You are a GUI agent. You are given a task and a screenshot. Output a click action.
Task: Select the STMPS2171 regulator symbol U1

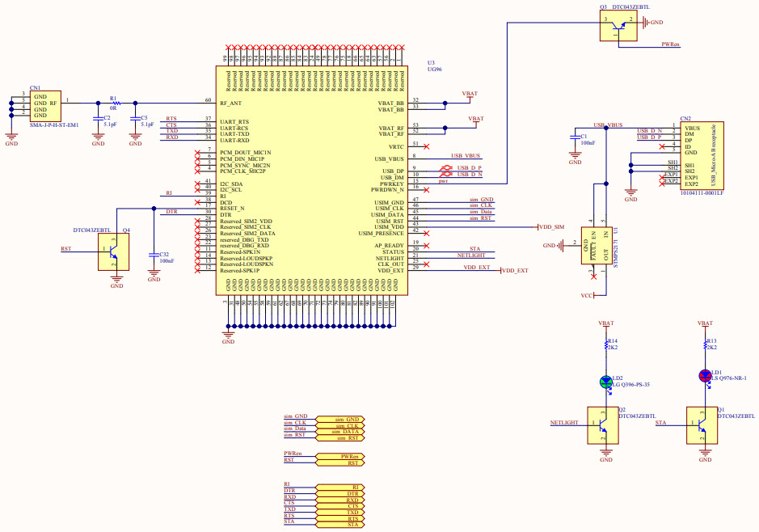coord(597,245)
